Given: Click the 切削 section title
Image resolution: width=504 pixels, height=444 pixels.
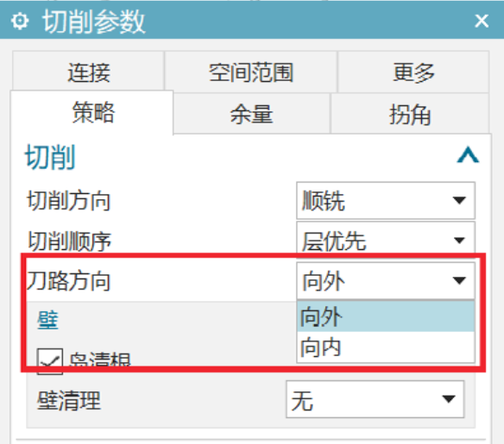Looking at the screenshot, I should [50, 157].
